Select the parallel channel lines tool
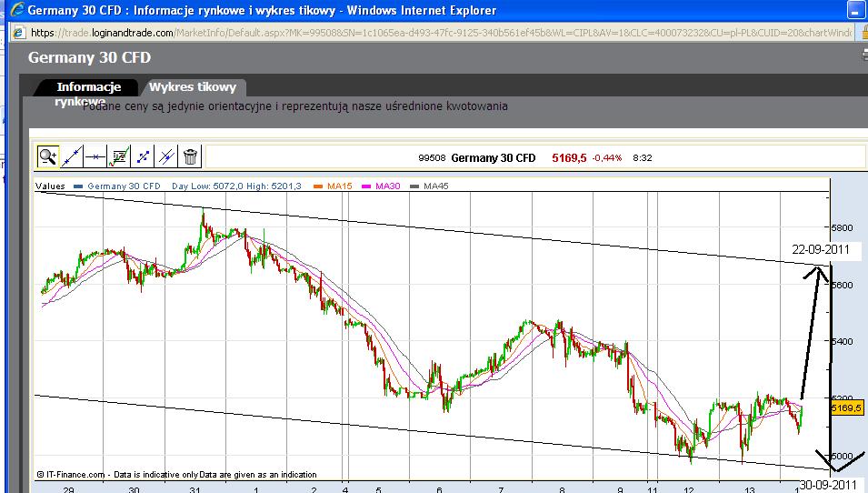The image size is (868, 493). pos(166,156)
